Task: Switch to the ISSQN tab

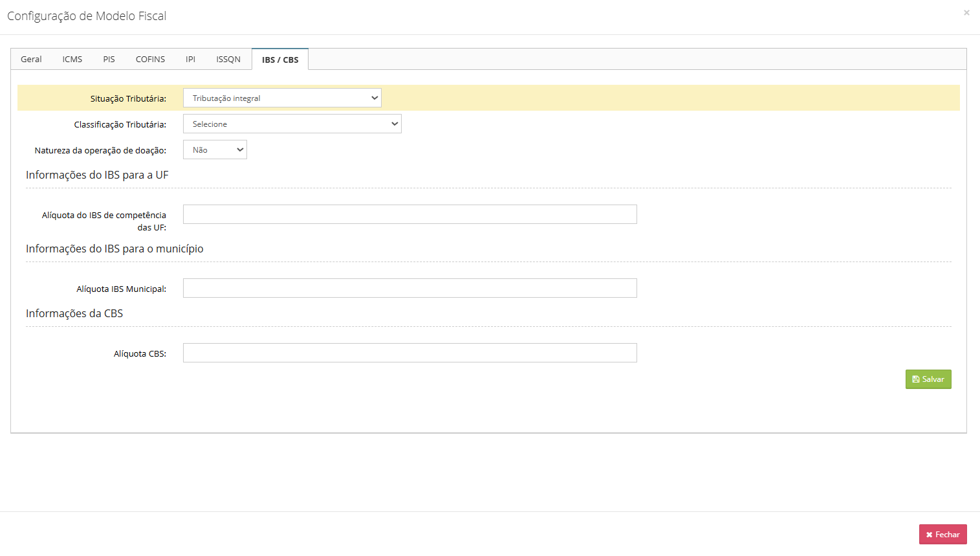Action: (x=228, y=60)
